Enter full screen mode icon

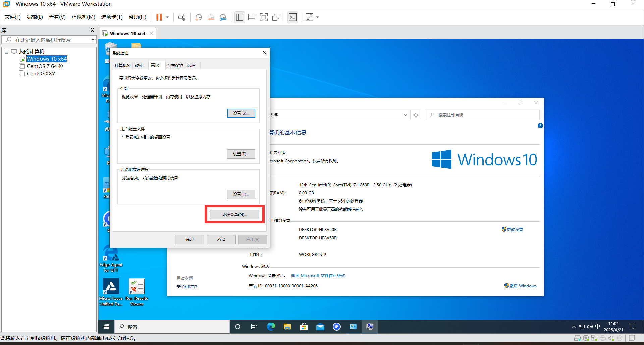point(264,17)
